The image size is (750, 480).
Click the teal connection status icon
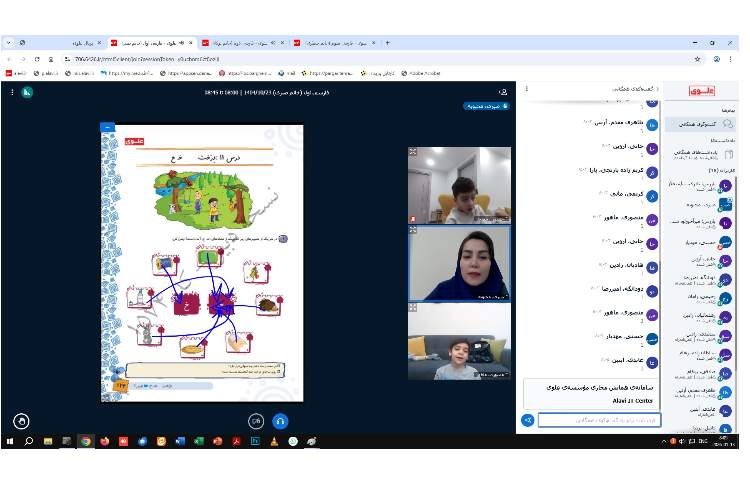28,93
